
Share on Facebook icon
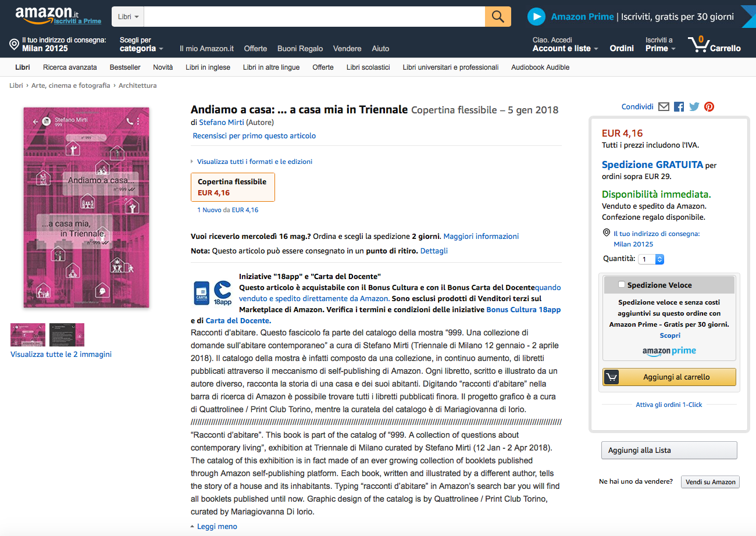point(679,106)
